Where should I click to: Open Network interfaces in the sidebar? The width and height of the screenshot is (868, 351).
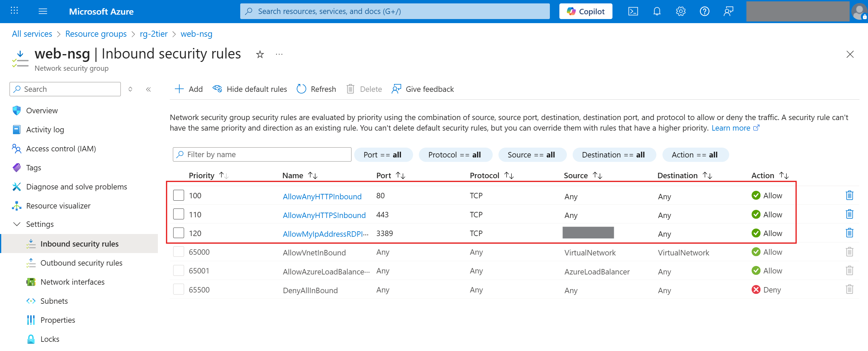coord(72,282)
